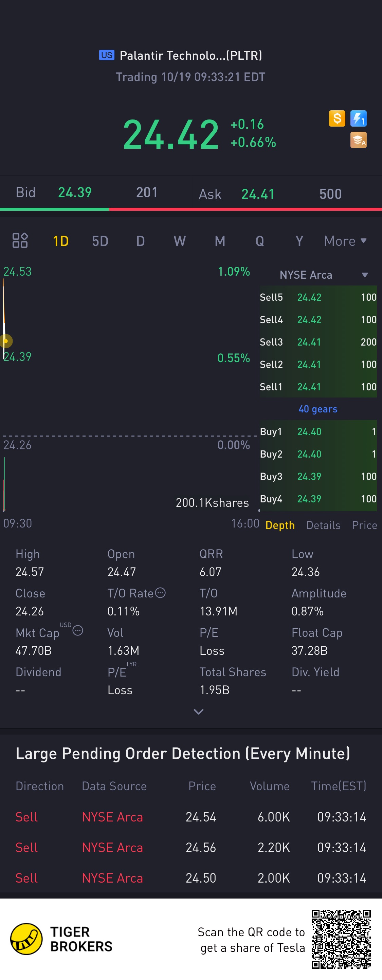This screenshot has height=980, width=382.
Task: Tap the QRR value 6.07
Action: pyautogui.click(x=211, y=572)
